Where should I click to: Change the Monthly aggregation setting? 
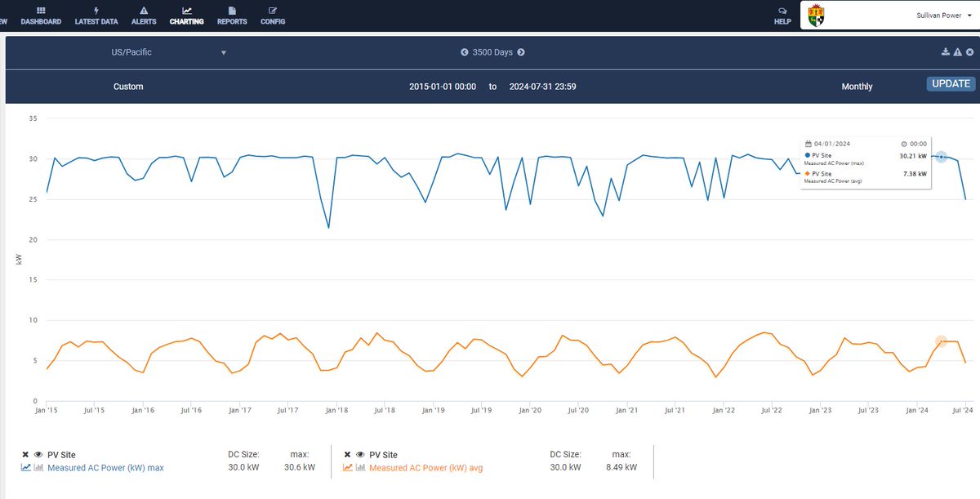coord(857,87)
